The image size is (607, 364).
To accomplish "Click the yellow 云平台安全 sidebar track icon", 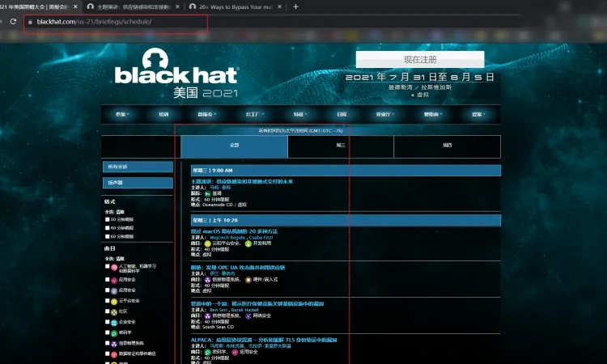I will point(114,302).
